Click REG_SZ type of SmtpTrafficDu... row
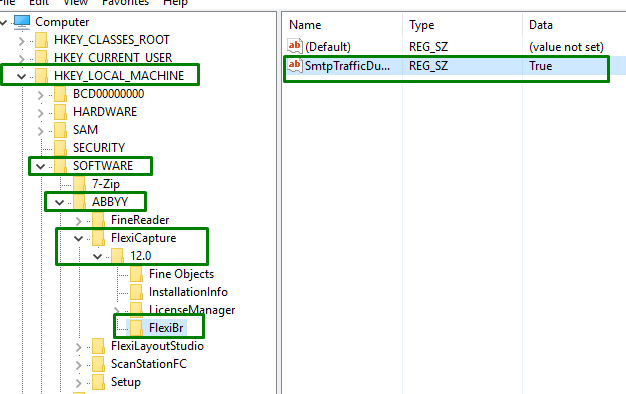This screenshot has width=626, height=394. (428, 65)
